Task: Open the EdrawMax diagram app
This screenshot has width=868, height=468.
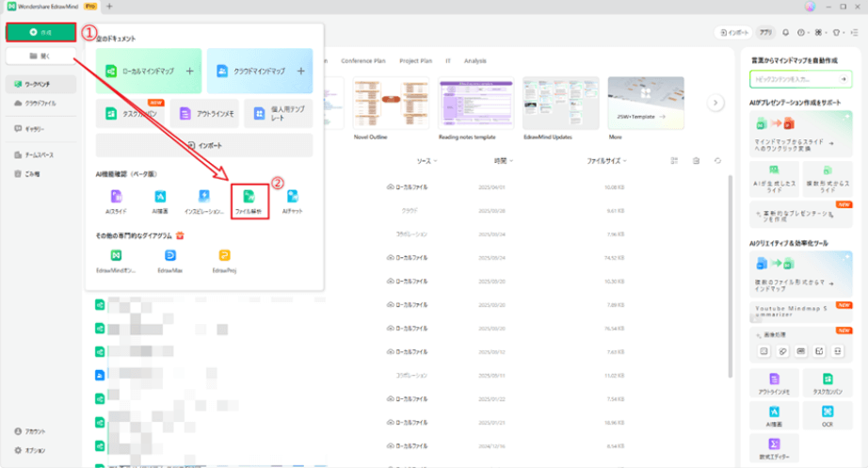Action: tap(170, 261)
